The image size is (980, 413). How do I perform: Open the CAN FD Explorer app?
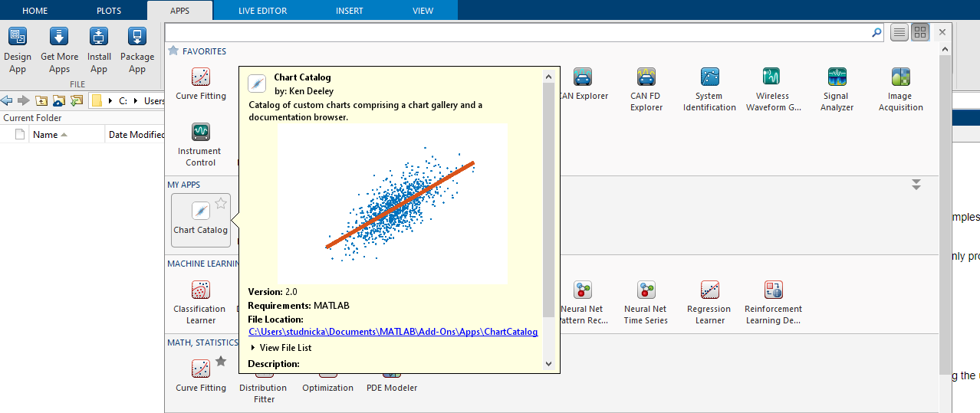pyautogui.click(x=646, y=90)
